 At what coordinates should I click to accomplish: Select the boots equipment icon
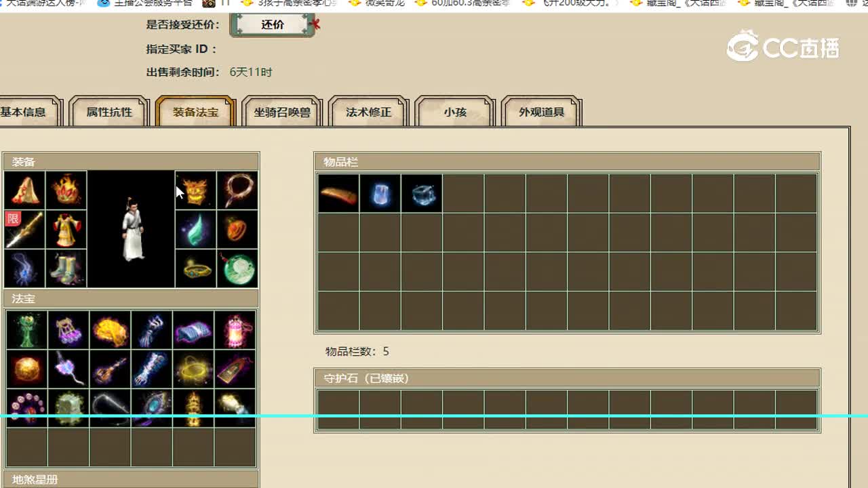pyautogui.click(x=66, y=269)
